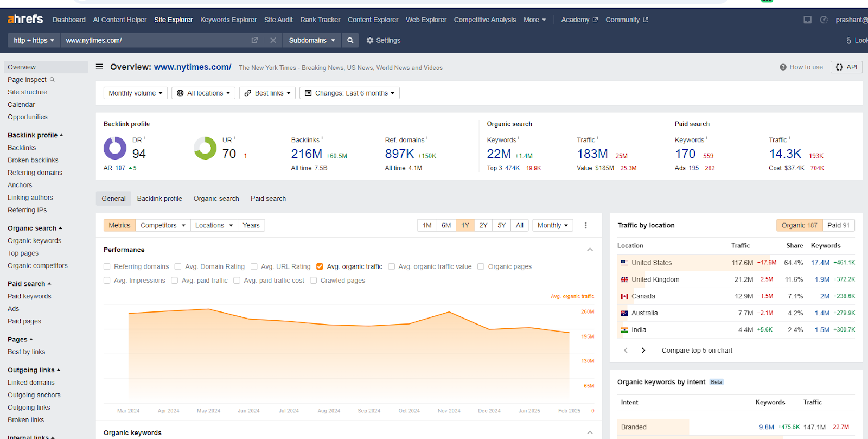Select the 6M time range

[446, 225]
